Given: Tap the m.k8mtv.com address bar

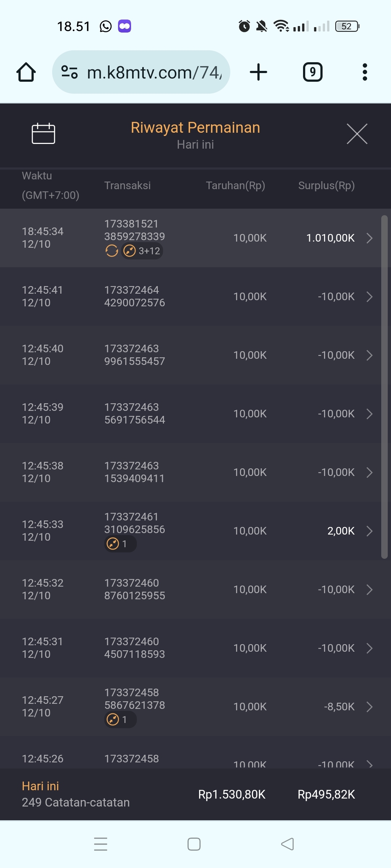Looking at the screenshot, I should [x=154, y=72].
